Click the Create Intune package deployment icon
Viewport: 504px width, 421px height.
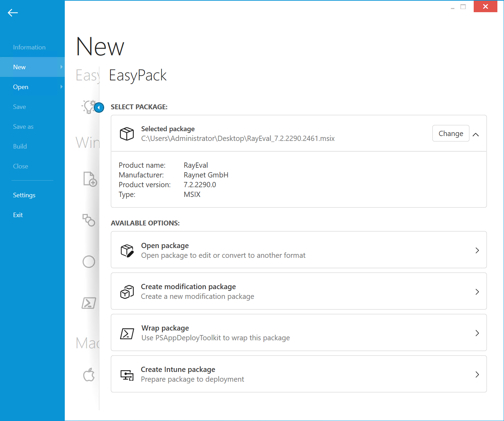pyautogui.click(x=127, y=374)
